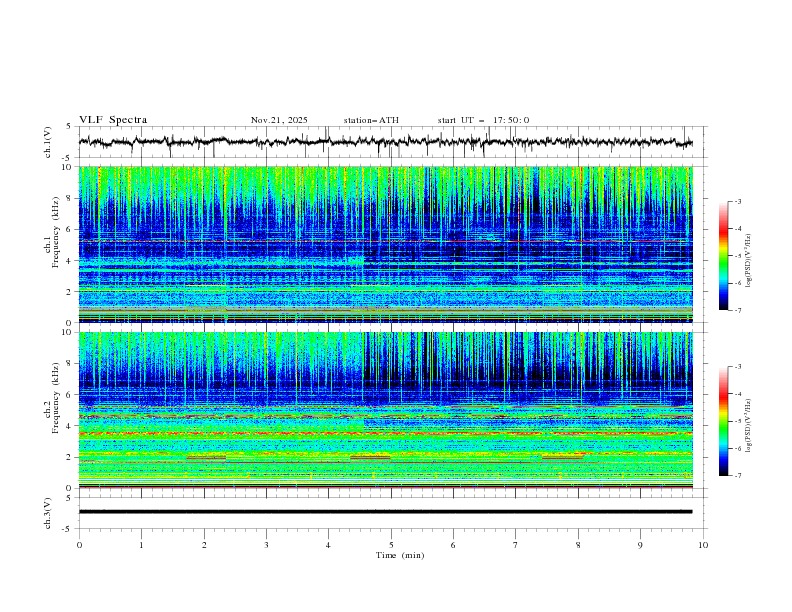Click time axis tick label "10"
This screenshot has width=792, height=612.
(x=703, y=545)
